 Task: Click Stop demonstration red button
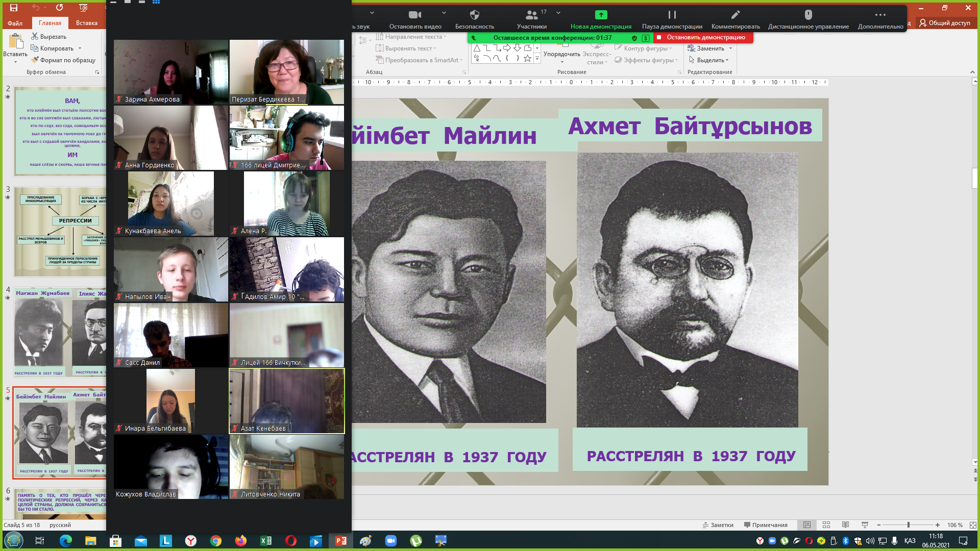(701, 37)
